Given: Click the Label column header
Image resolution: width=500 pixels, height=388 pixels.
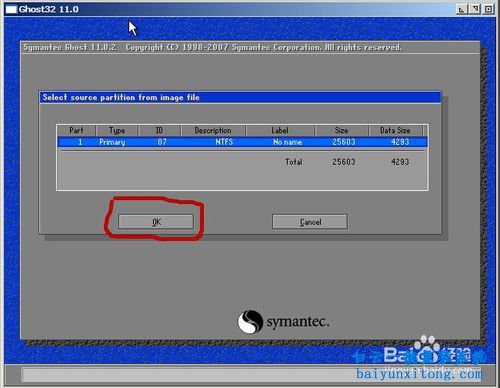Looking at the screenshot, I should coord(280,130).
